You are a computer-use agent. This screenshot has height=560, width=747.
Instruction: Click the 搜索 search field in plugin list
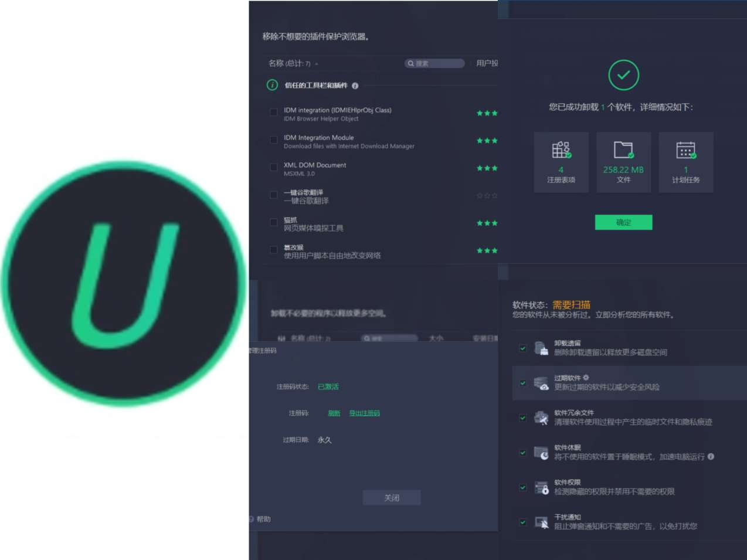[434, 63]
